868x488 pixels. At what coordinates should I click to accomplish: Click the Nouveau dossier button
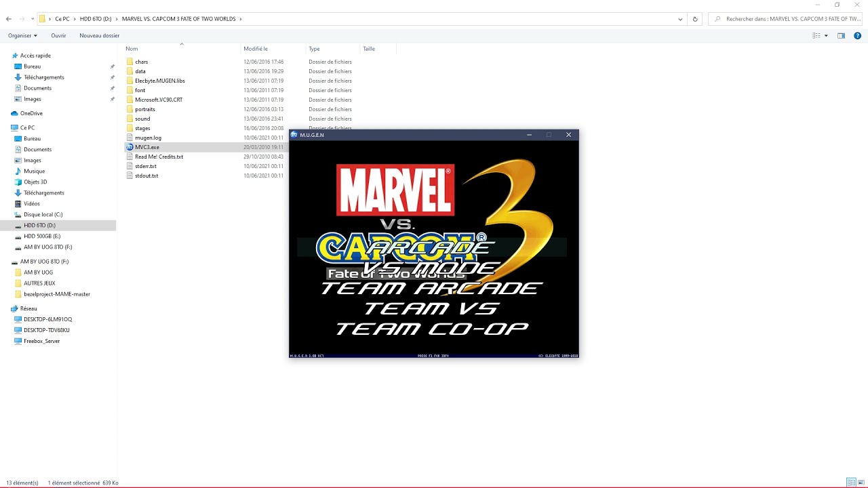pos(99,35)
